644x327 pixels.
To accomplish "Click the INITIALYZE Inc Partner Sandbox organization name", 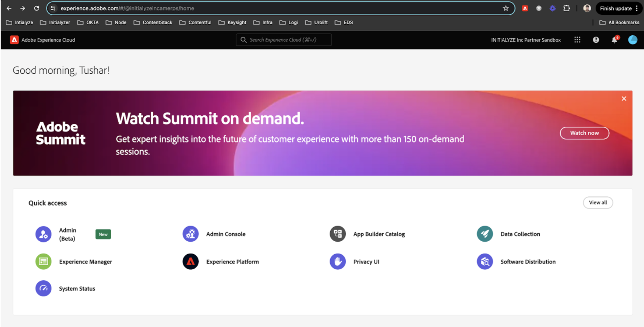I will coord(526,40).
